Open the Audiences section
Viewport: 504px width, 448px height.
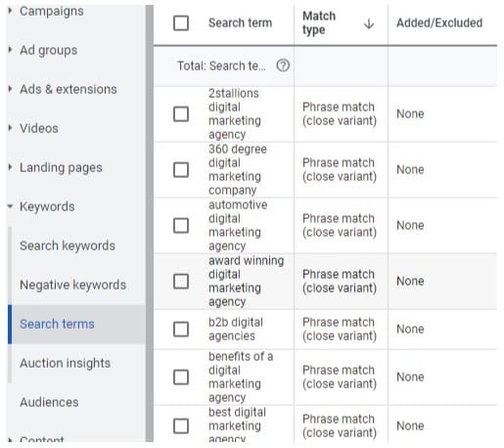pyautogui.click(x=49, y=402)
